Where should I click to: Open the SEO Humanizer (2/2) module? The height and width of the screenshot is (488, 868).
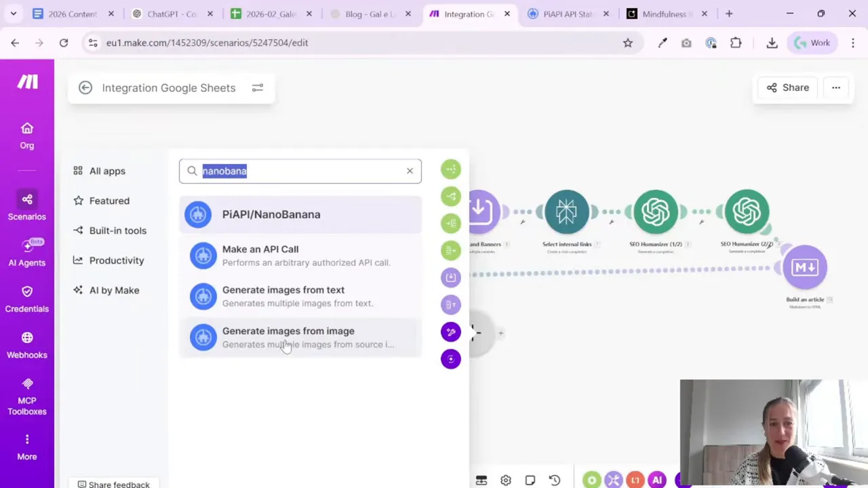(x=747, y=211)
